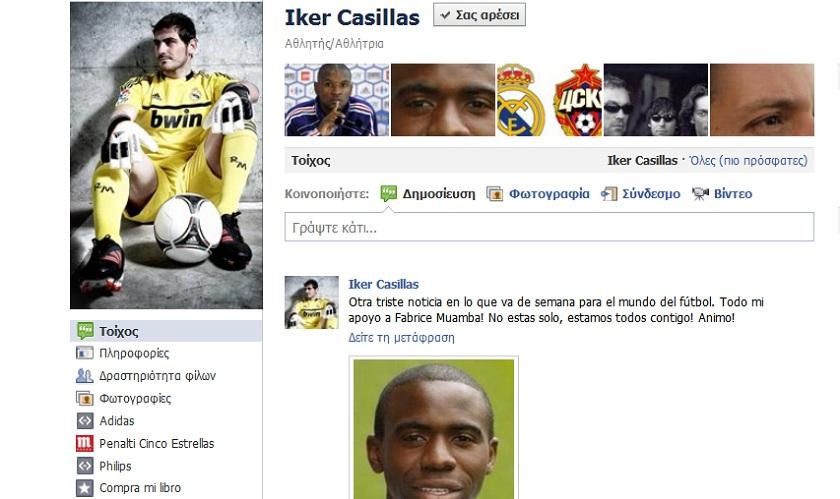
Task: Open Iker Casillas post author link
Action: pyautogui.click(x=384, y=284)
